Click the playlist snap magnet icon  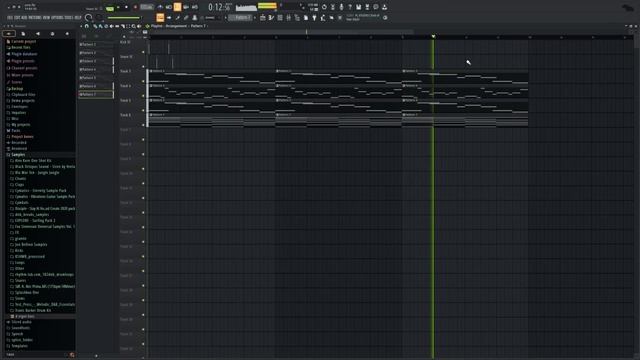[x=87, y=26]
